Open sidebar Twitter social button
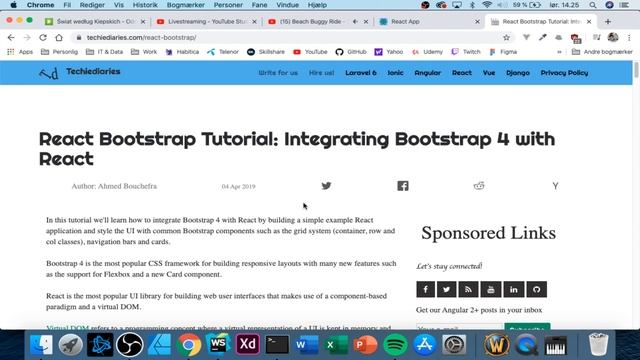The width and height of the screenshot is (640, 360). pos(447,289)
